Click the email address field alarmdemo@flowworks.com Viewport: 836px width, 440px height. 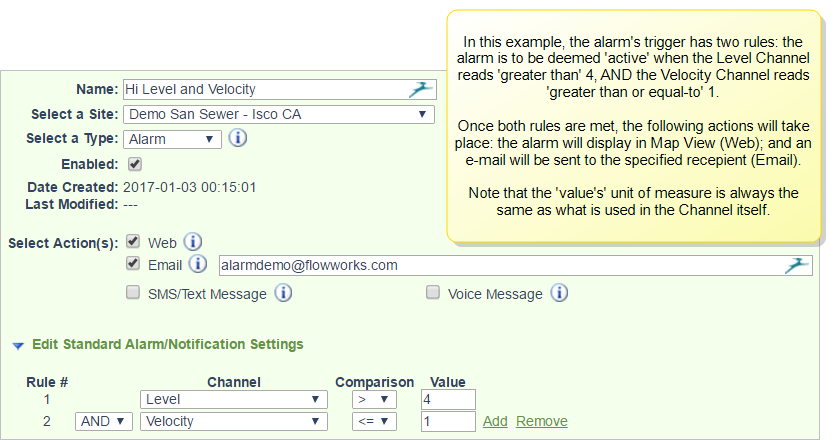click(x=516, y=266)
